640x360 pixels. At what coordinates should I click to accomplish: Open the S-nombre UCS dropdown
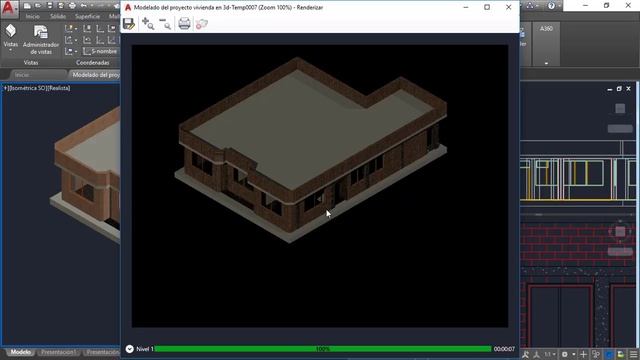click(x=101, y=51)
